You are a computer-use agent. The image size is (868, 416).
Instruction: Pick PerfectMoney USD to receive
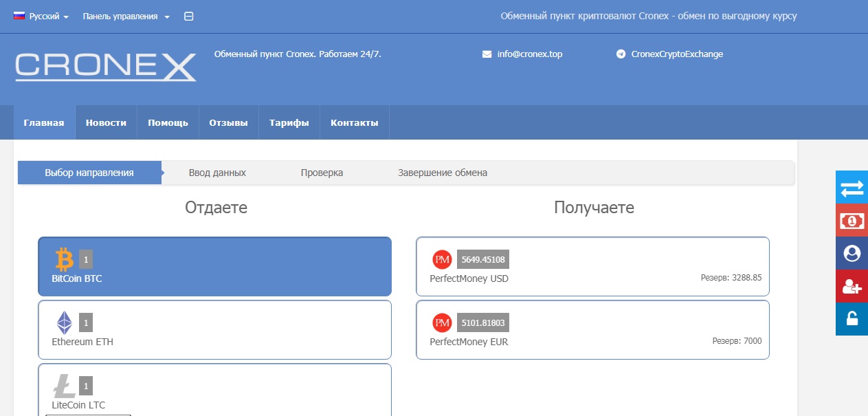[592, 267]
